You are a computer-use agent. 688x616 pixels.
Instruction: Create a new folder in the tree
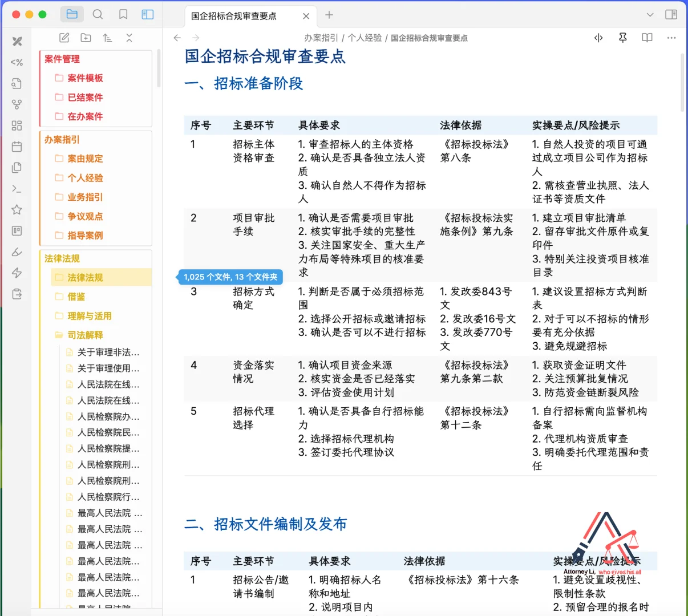(86, 38)
